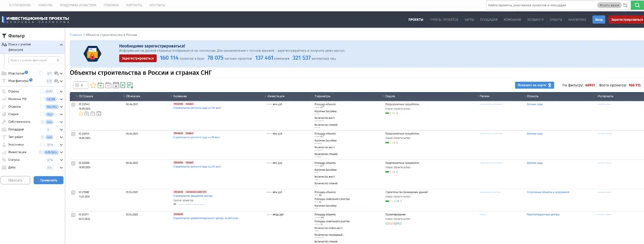Go to the Аналитика menu item

577,20
